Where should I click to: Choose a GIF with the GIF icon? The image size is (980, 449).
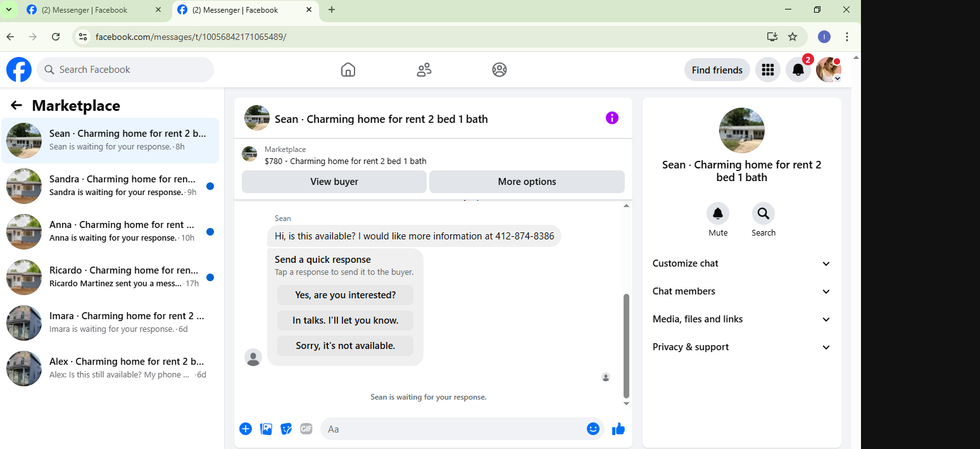pyautogui.click(x=306, y=429)
